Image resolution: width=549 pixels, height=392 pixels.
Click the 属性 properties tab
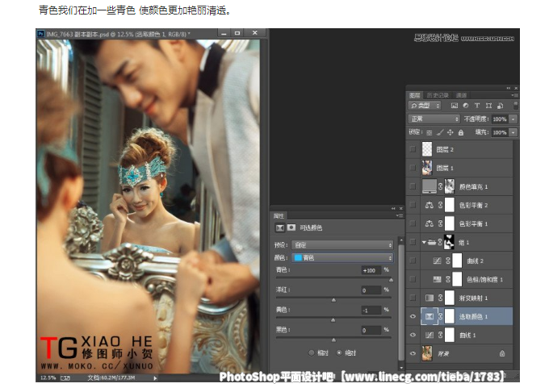coord(279,215)
